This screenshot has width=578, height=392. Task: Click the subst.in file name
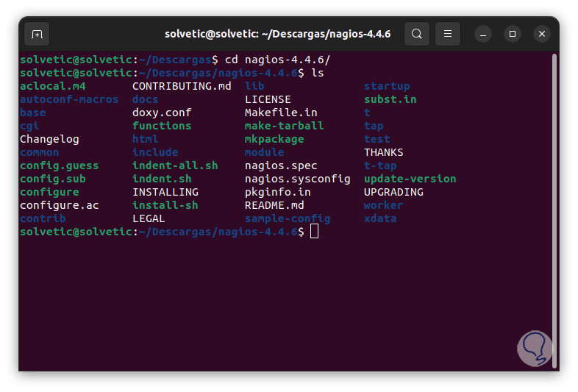[390, 99]
